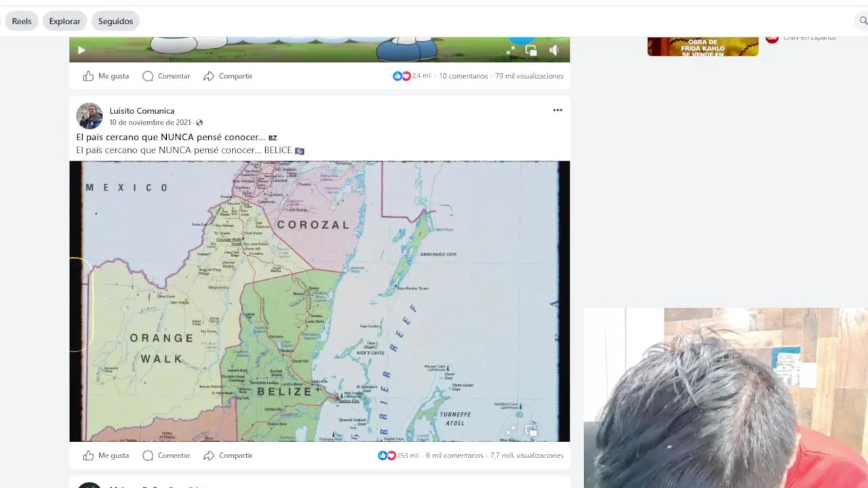Enable picture-in-picture on Belize map video

coord(531,430)
